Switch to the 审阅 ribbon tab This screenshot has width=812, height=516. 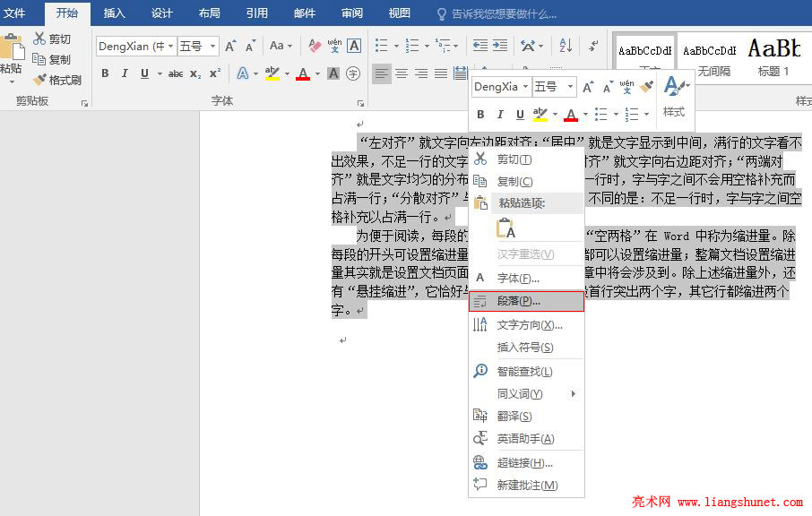pyautogui.click(x=352, y=13)
